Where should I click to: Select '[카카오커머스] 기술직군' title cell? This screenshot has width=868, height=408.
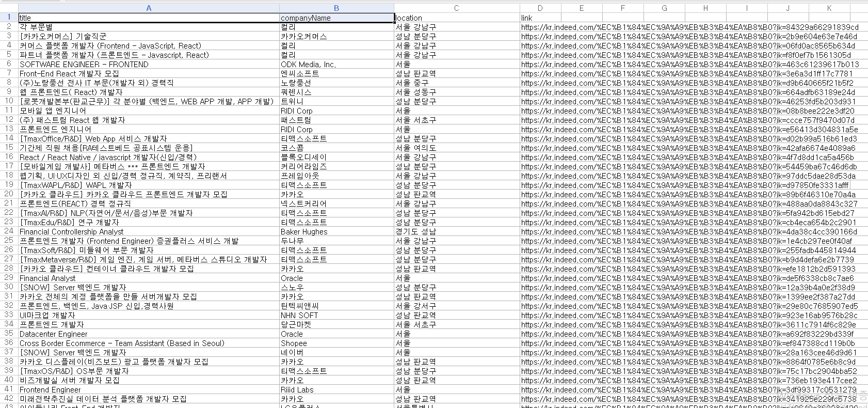(x=149, y=36)
